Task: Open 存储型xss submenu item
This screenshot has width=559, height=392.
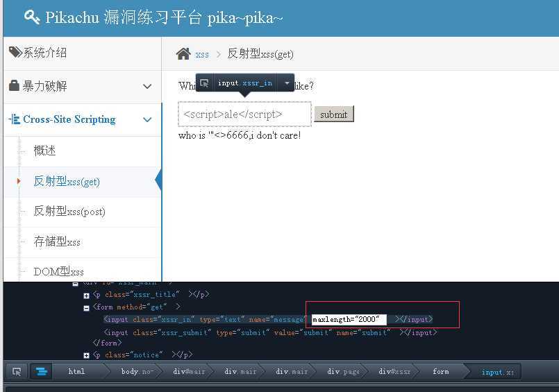Action: [x=57, y=241]
